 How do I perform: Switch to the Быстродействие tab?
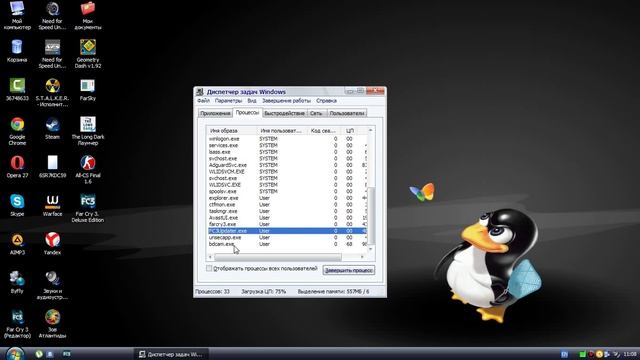pyautogui.click(x=284, y=113)
